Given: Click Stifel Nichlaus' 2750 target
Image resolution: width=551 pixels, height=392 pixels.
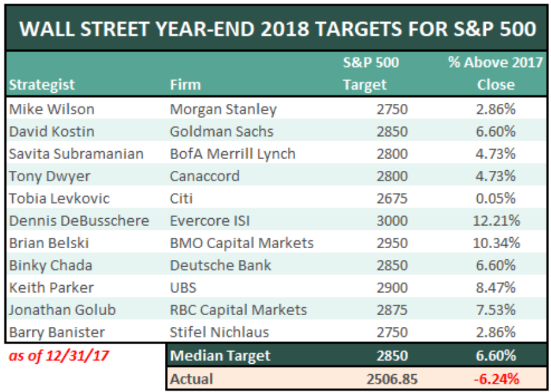Looking at the screenshot, I should pos(392,332).
